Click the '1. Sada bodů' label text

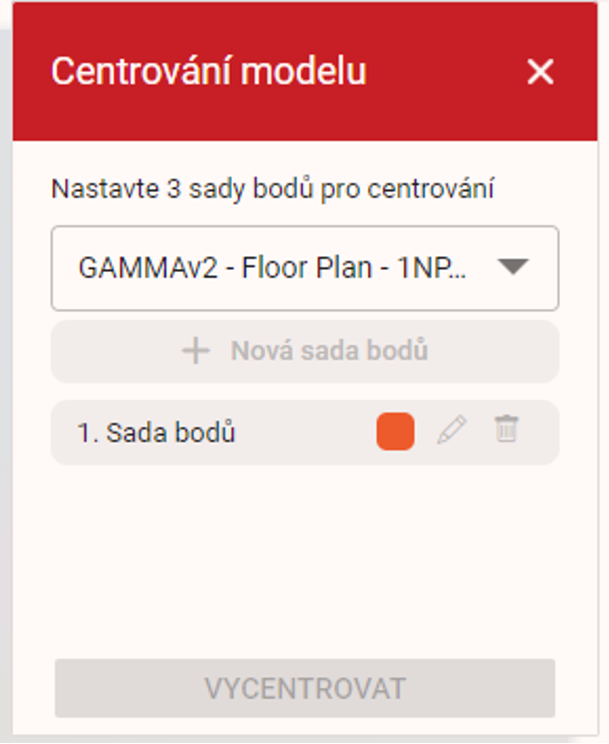pyautogui.click(x=156, y=433)
